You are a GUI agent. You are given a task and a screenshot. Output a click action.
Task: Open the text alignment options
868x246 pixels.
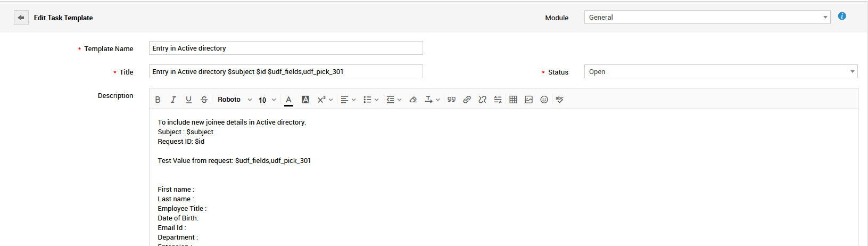click(348, 100)
